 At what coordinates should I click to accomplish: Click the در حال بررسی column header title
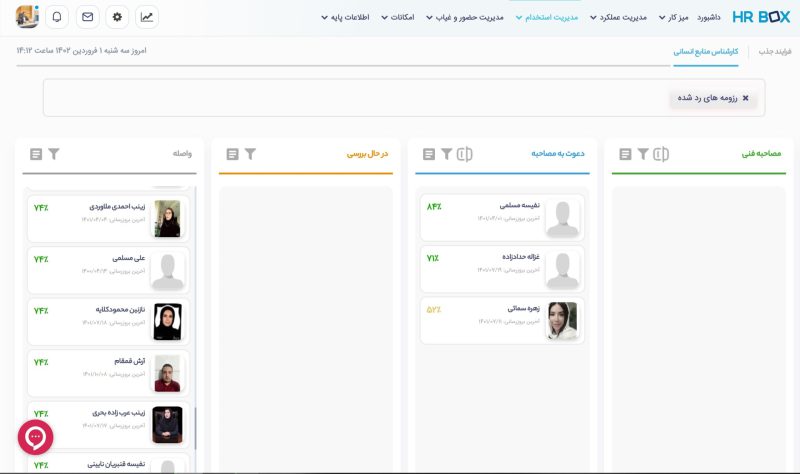[367, 154]
